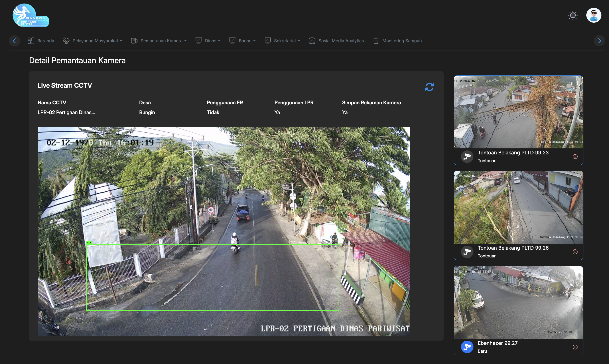Click the Beranda dashboard grid icon
Image resolution: width=609 pixels, height=364 pixels.
31,41
